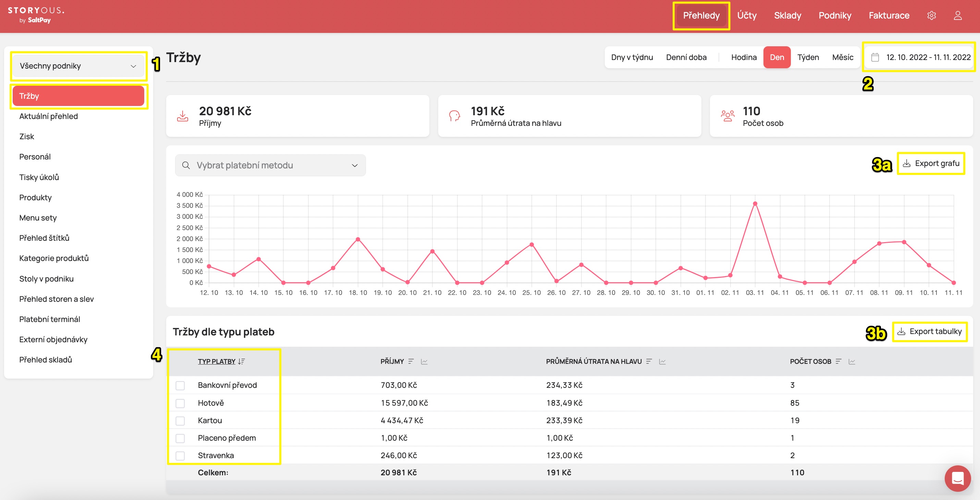The width and height of the screenshot is (980, 500).
Task: Click the calendar icon in date range
Action: tap(875, 57)
